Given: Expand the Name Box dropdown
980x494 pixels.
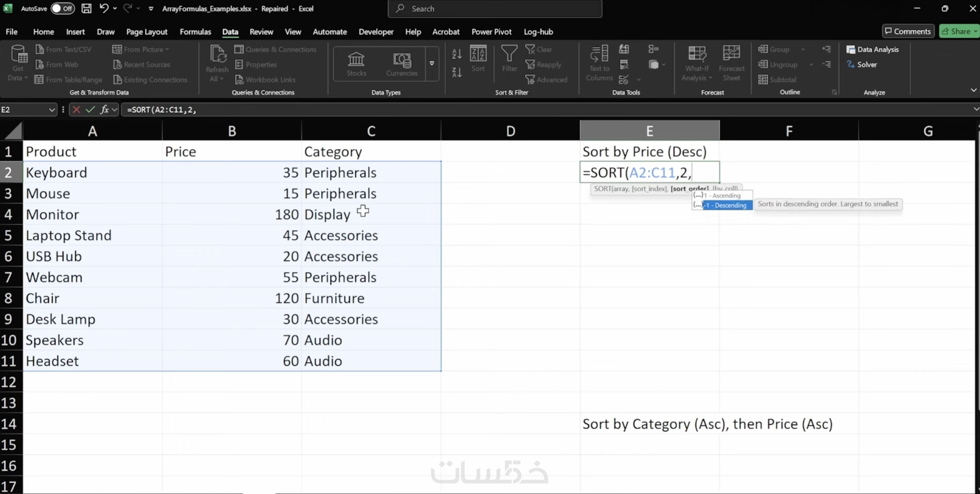Looking at the screenshot, I should pos(52,110).
